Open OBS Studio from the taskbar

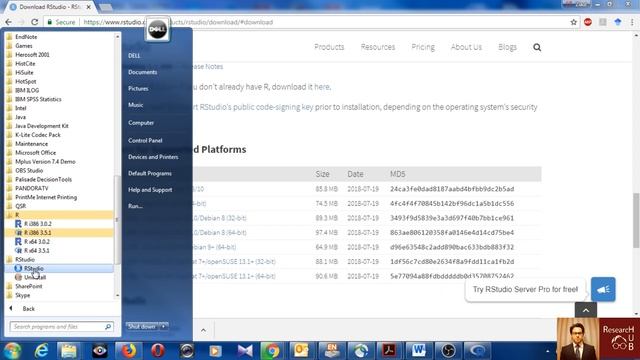click(448, 351)
